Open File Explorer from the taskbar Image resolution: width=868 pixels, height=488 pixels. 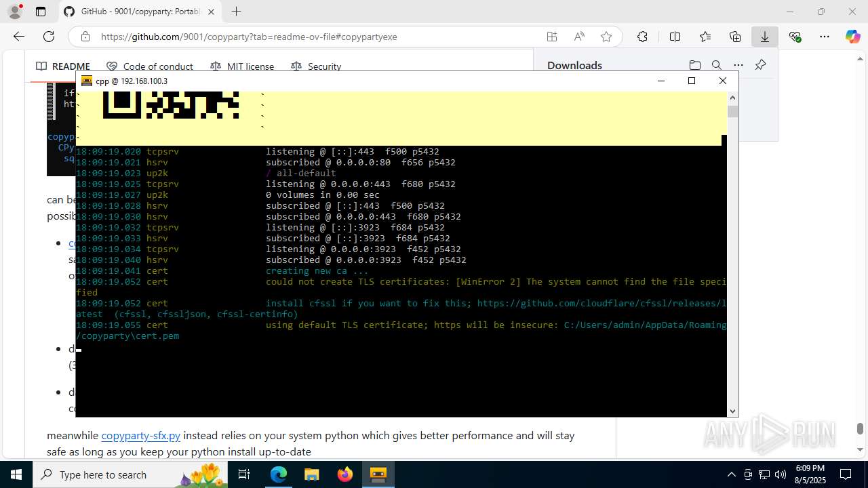[311, 474]
